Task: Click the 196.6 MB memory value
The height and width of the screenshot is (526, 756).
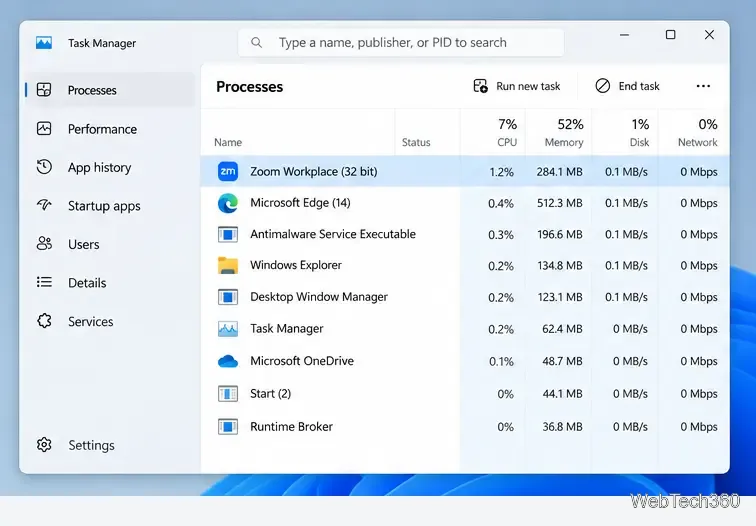Action: pos(560,235)
